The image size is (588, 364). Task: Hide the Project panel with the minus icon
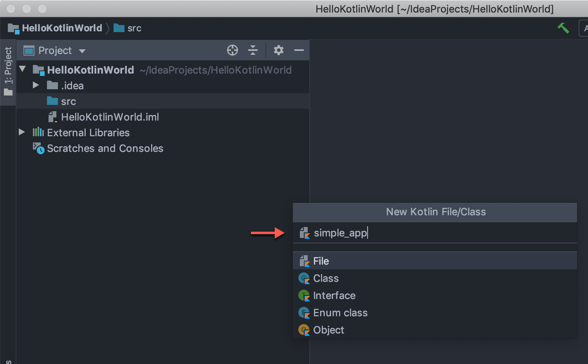pos(299,50)
